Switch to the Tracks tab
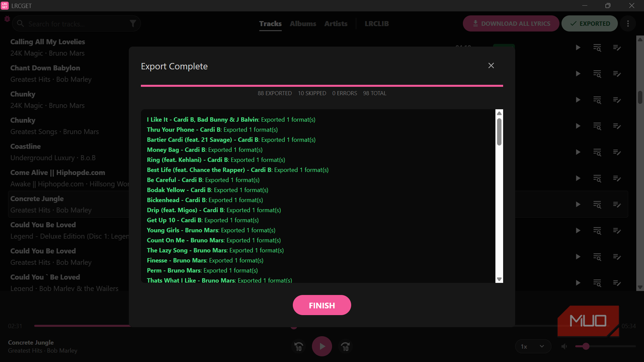Viewport: 644px width, 362px height. pos(270,24)
